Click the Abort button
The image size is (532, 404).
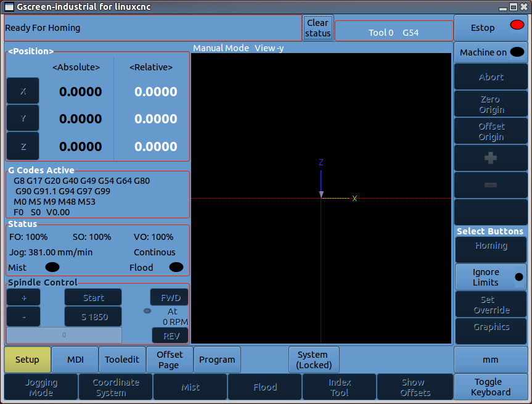490,76
